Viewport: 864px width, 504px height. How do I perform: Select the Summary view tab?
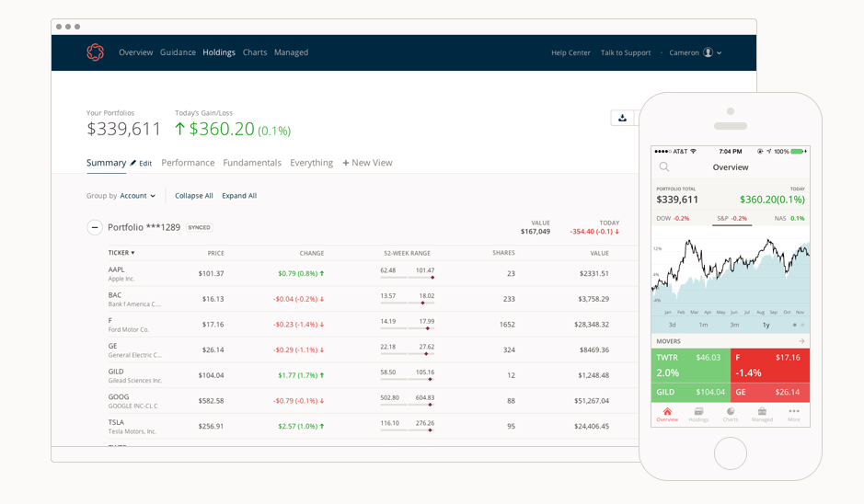[x=106, y=163]
